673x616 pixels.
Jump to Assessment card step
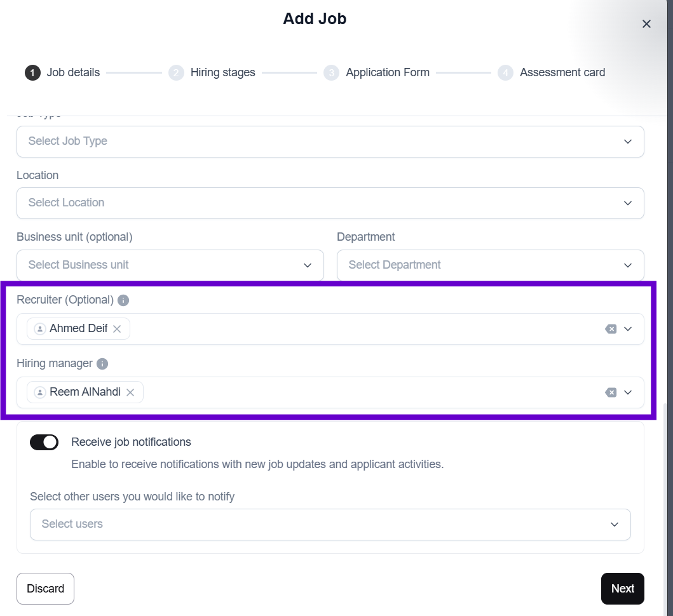pyautogui.click(x=562, y=72)
